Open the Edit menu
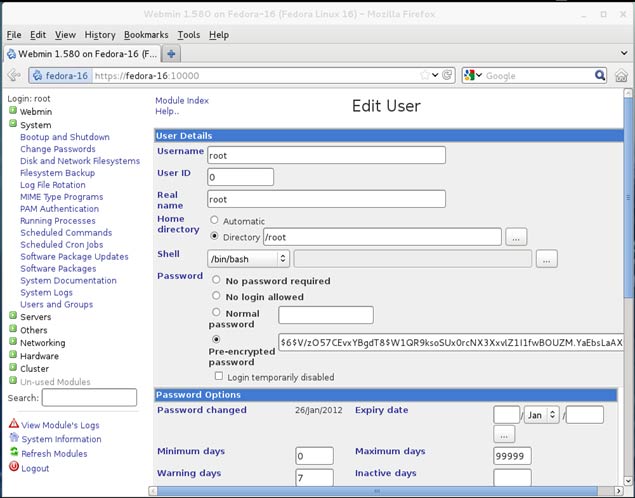 (x=38, y=35)
